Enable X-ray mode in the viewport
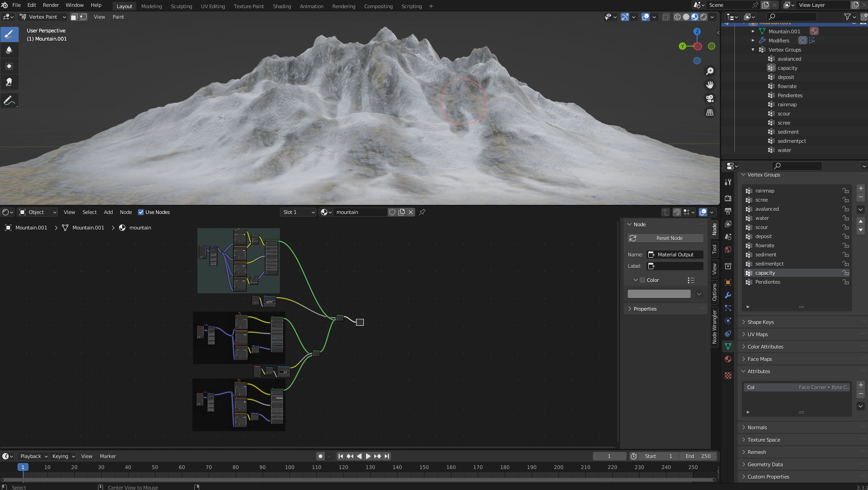Viewport: 868px width, 490px height. pos(665,17)
